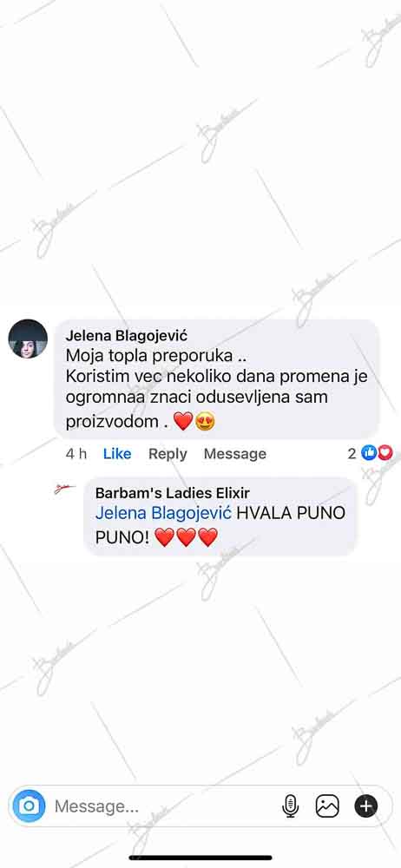This screenshot has height=868, width=401.
Task: Select Message under the comment
Action: click(235, 454)
